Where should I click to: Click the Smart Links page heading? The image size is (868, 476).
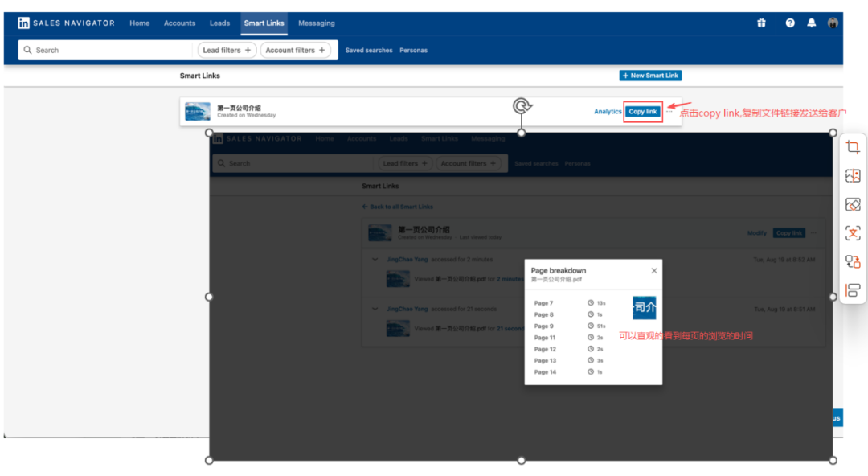tap(200, 76)
